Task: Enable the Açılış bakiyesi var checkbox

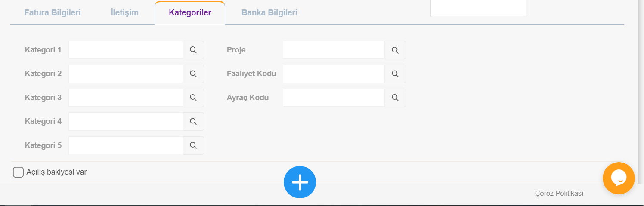Action: [18, 172]
